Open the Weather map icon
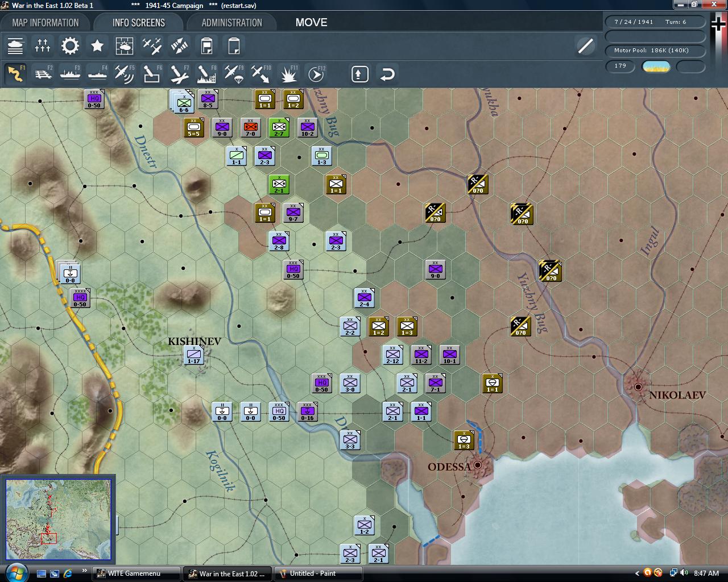Viewport: 728px width, 582px height. pos(125,45)
